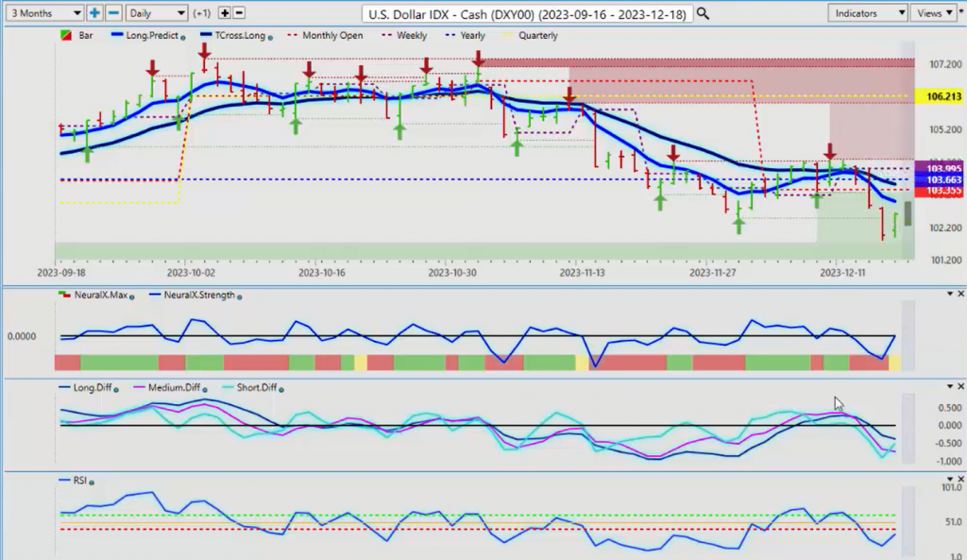
Task: Click the black minus forecast decrement icon
Action: pyautogui.click(x=239, y=13)
